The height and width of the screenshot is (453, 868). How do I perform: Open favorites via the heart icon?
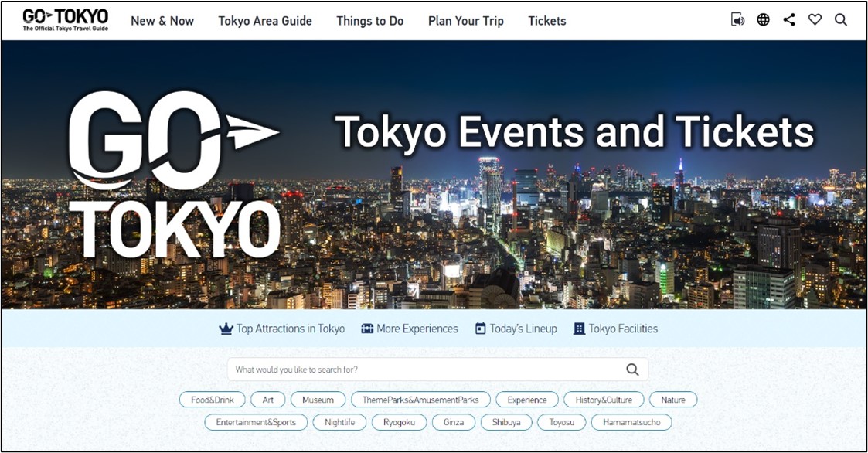(x=815, y=20)
